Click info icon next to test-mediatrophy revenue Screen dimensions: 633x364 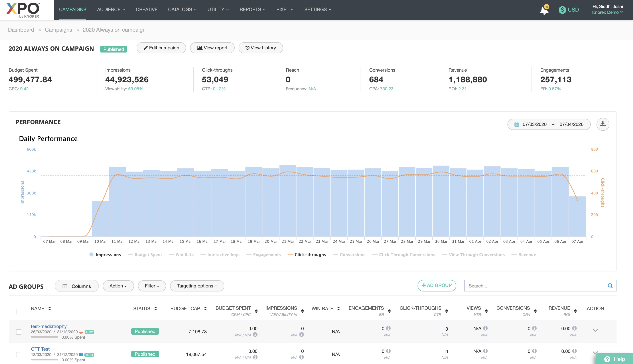click(x=574, y=328)
